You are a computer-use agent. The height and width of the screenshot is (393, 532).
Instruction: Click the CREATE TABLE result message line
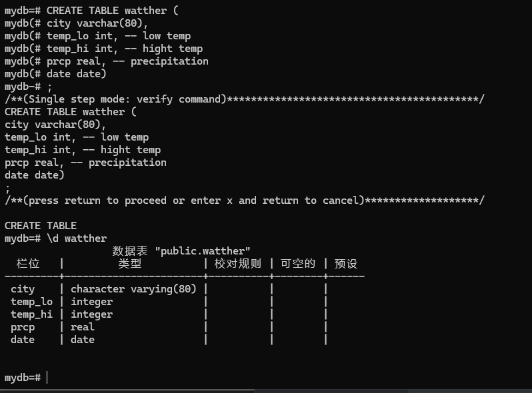(41, 225)
